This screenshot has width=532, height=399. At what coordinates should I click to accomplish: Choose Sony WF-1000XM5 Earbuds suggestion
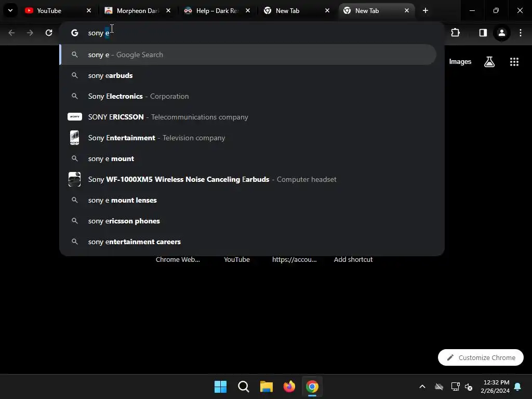248,179
